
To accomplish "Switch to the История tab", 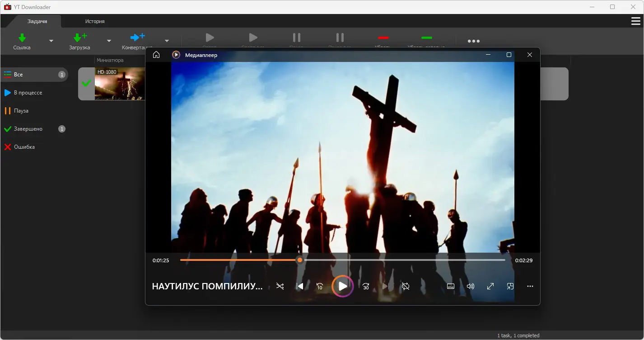I will coord(95,21).
